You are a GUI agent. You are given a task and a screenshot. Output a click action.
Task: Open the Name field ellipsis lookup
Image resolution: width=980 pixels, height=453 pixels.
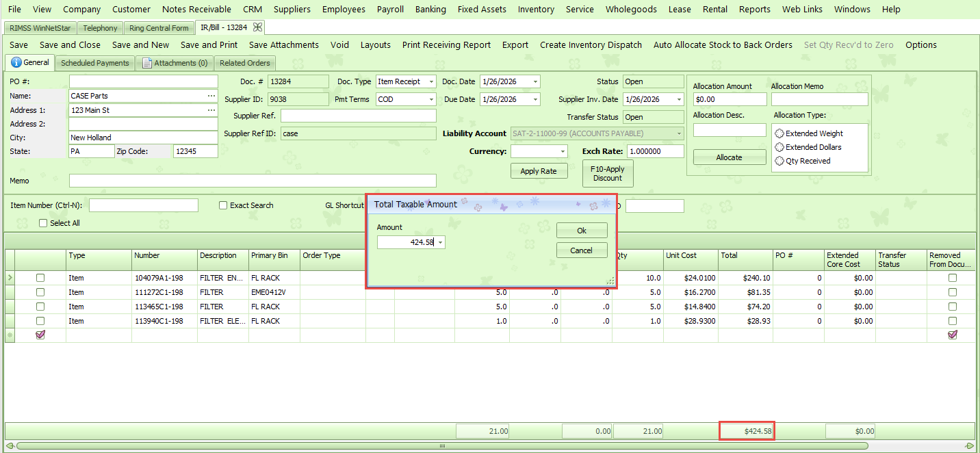(x=211, y=96)
